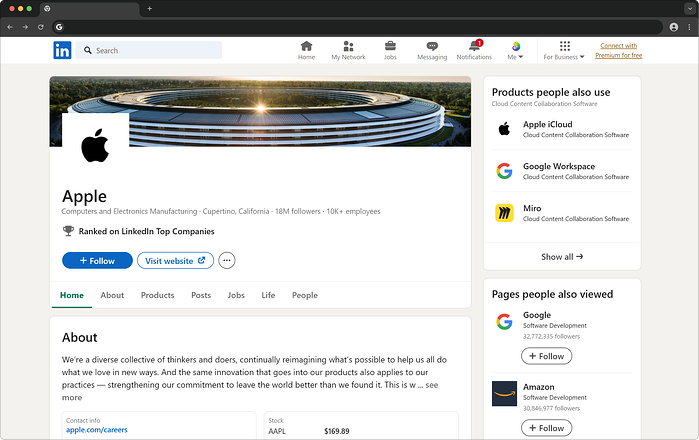Expand the Me profile dropdown
This screenshot has height=440, width=699.
[516, 51]
